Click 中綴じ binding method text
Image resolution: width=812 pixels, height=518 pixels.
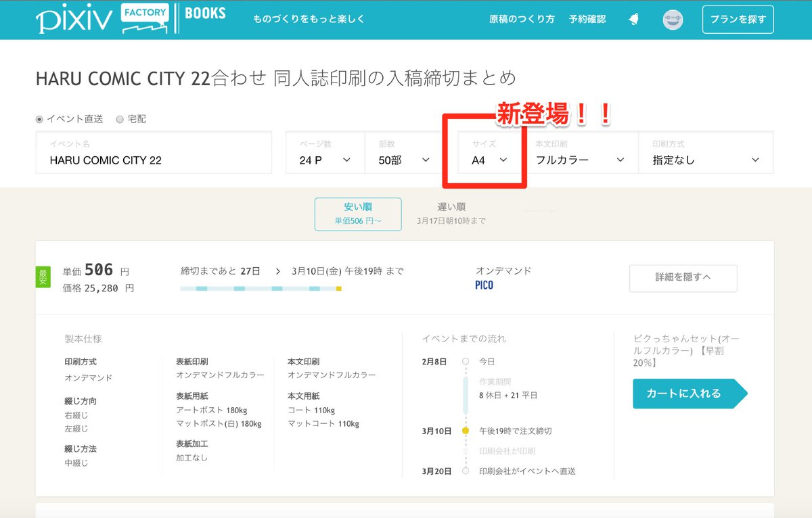76,463
